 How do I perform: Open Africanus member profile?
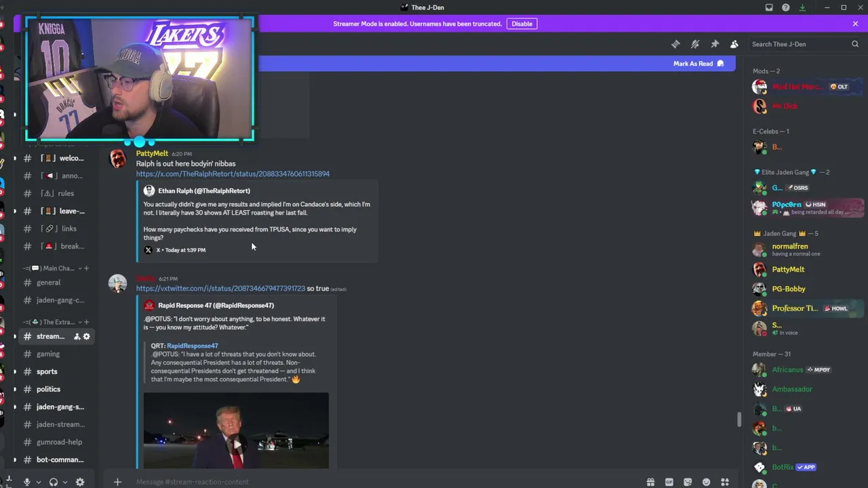[807, 369]
